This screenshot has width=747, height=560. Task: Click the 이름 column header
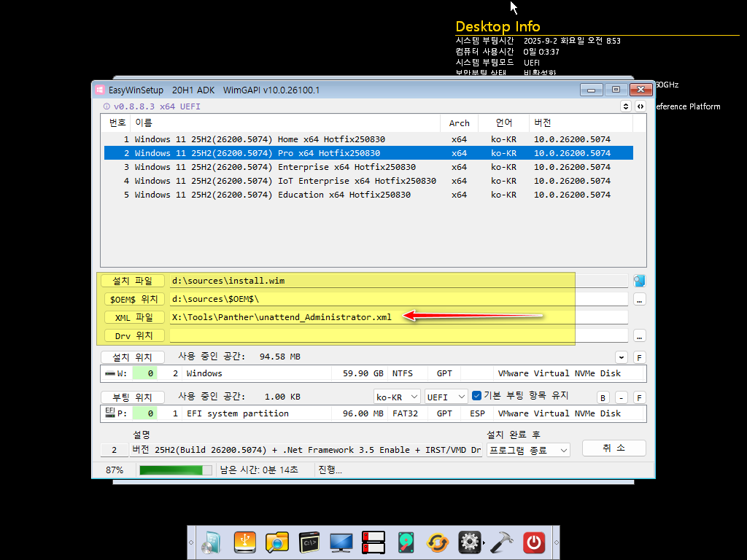coord(285,122)
